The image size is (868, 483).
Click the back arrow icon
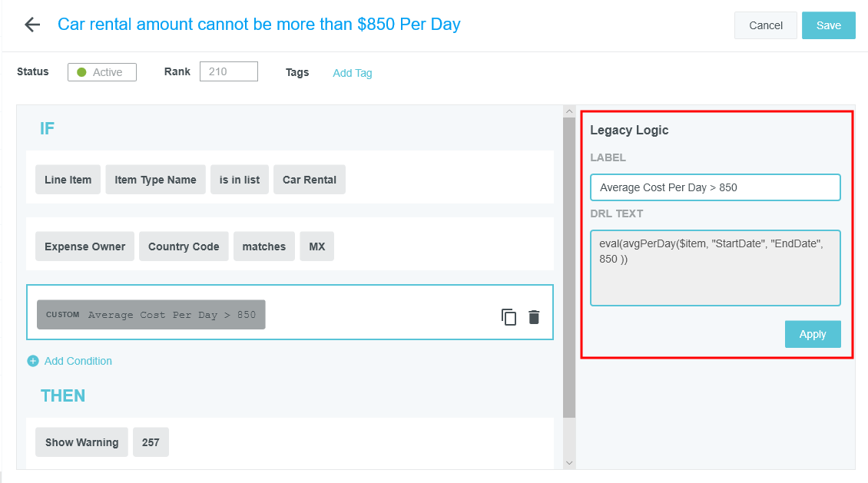pos(31,25)
